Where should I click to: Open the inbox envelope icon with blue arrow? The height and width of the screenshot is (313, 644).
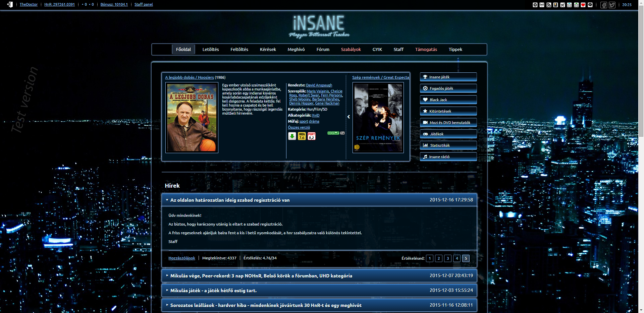click(569, 5)
